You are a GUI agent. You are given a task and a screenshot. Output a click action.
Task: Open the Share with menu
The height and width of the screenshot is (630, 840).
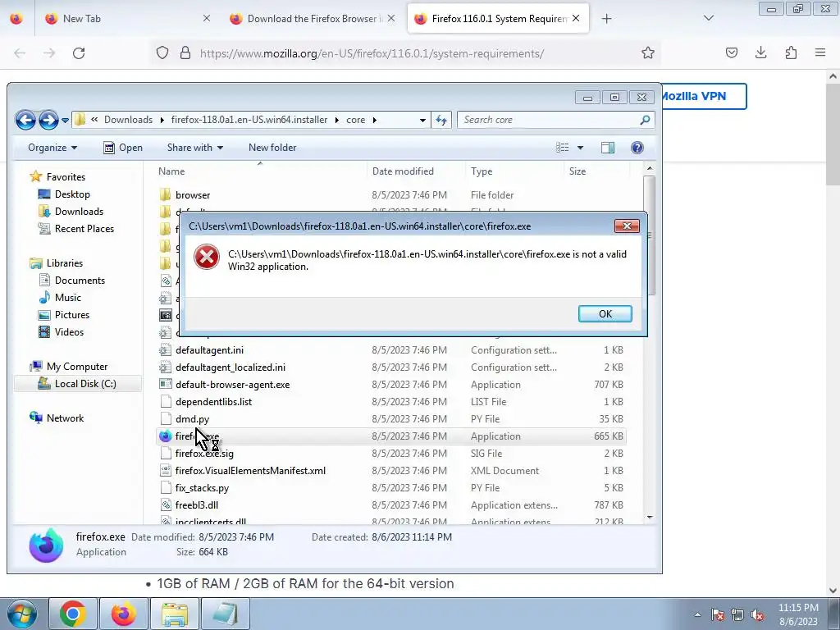click(x=195, y=148)
